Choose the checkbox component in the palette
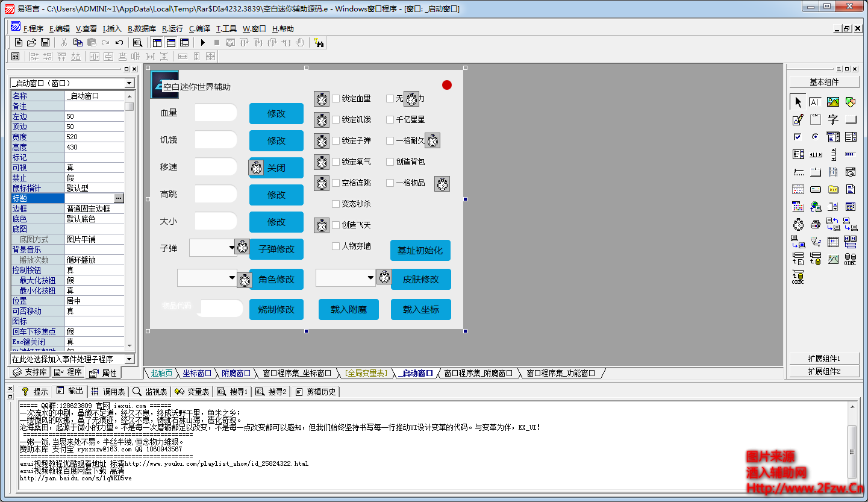The width and height of the screenshot is (868, 502). click(x=798, y=137)
